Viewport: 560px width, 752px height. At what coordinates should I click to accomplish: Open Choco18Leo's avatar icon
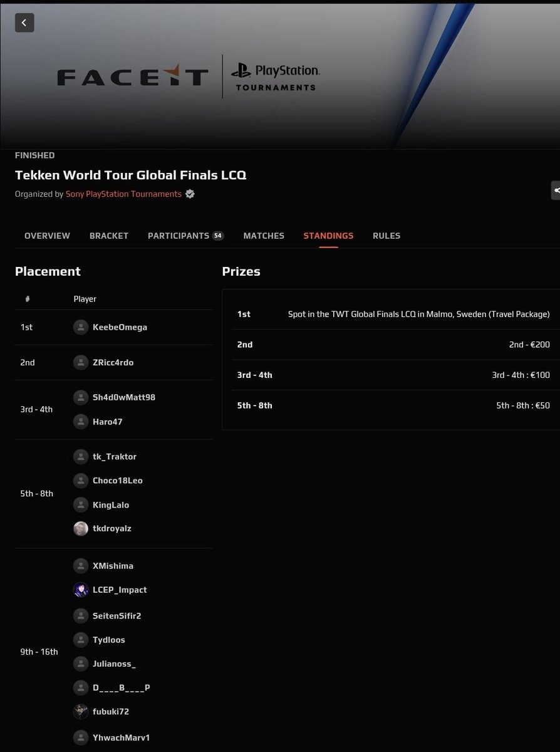(81, 481)
